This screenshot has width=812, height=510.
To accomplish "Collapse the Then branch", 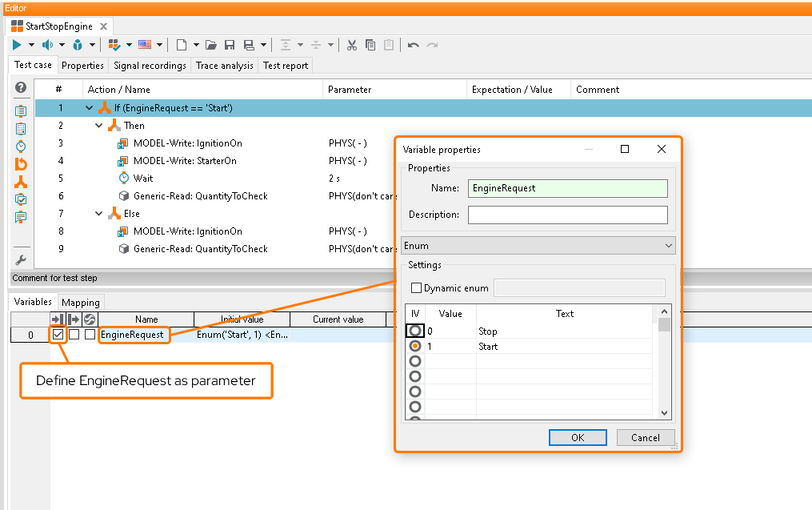I will coord(99,126).
